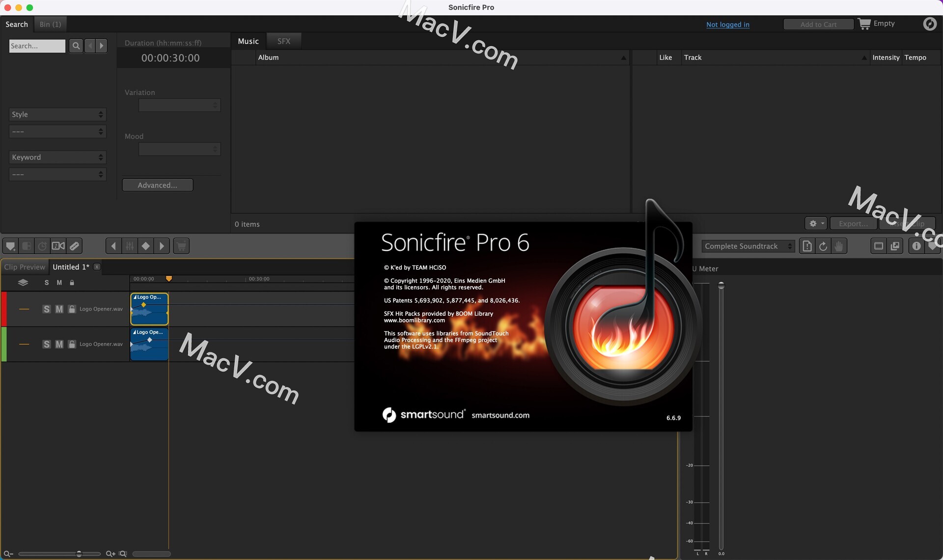Mute the first Logo Opener.wav track

[59, 309]
